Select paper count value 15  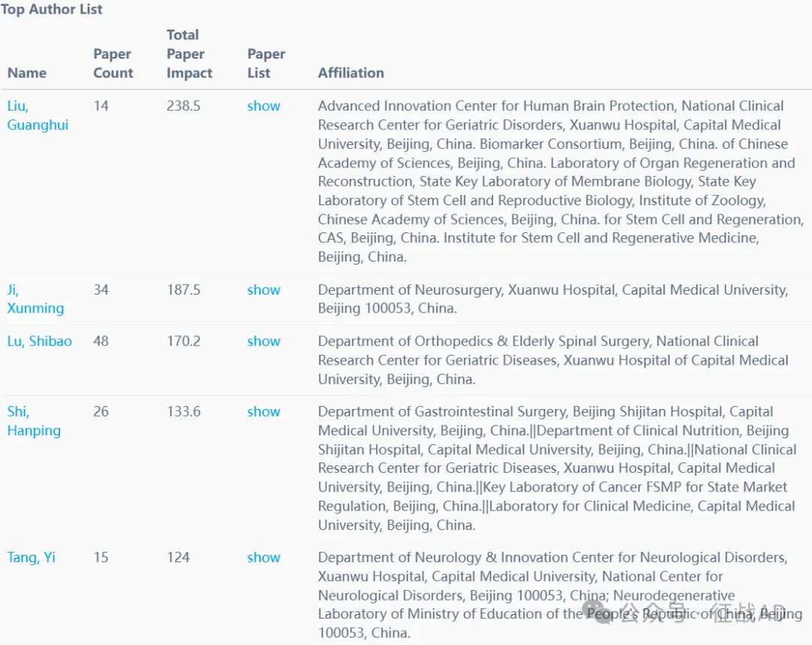pyautogui.click(x=101, y=558)
